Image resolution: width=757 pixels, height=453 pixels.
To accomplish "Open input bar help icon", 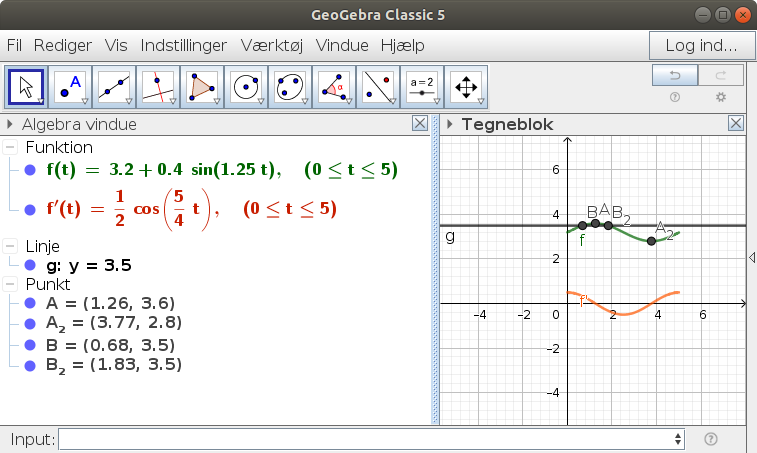I will (x=711, y=439).
